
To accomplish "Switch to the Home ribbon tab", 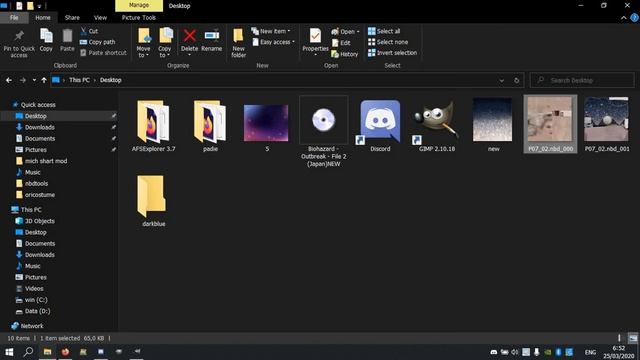I will 43,18.
